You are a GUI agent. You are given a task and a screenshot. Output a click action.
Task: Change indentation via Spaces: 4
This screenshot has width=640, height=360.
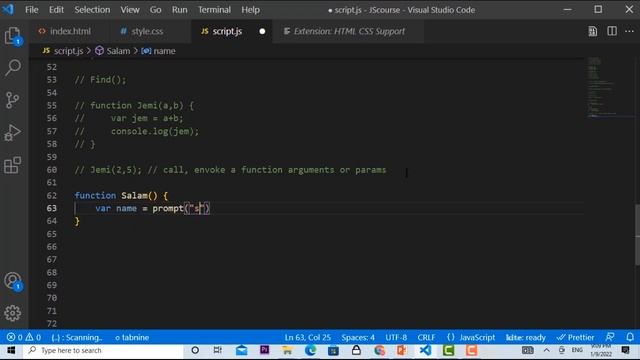pos(358,338)
